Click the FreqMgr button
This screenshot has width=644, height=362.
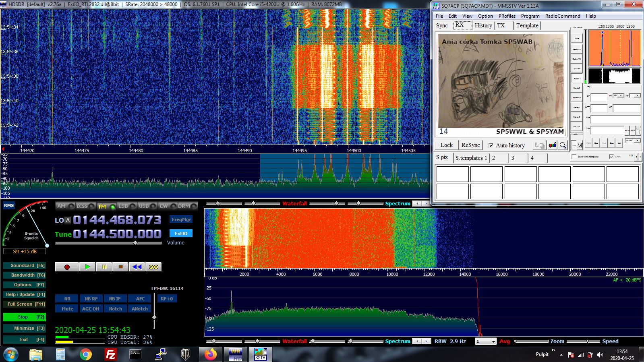point(181,219)
